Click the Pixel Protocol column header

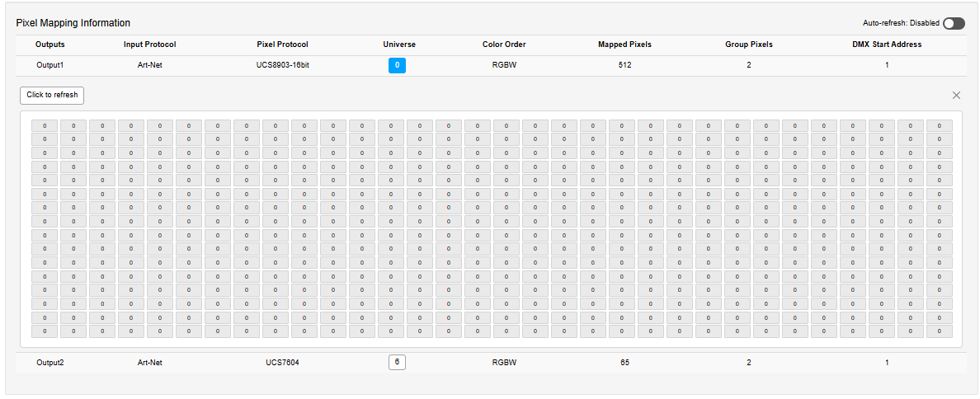(x=282, y=45)
